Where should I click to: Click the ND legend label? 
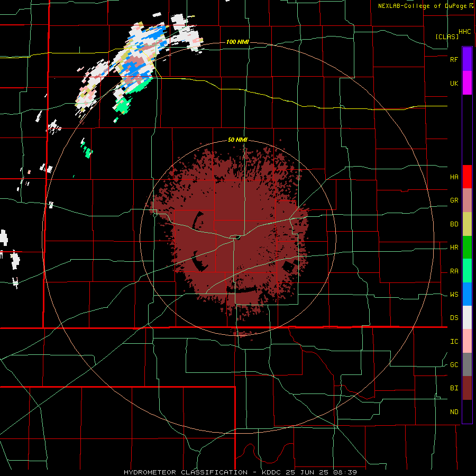pyautogui.click(x=454, y=412)
